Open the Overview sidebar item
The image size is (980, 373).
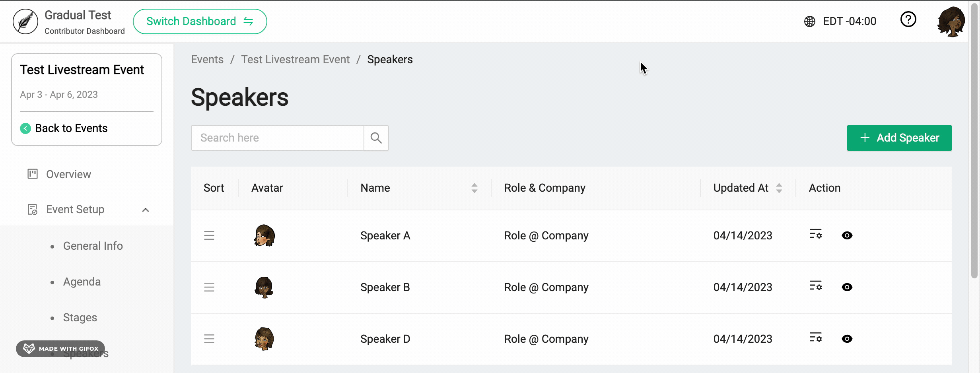click(x=68, y=174)
